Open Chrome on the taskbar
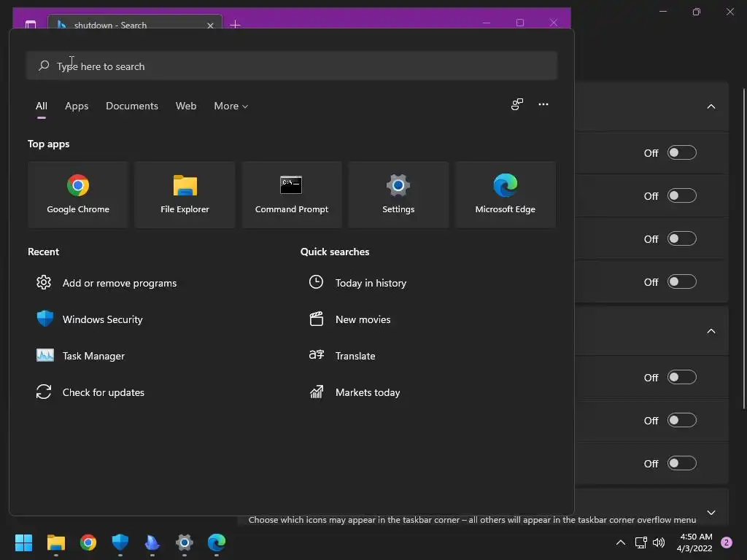 (x=88, y=542)
